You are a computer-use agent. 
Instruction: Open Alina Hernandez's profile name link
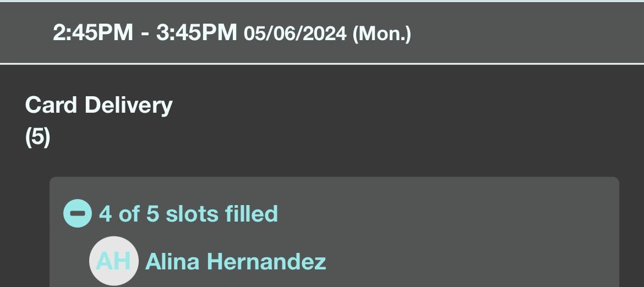235,261
